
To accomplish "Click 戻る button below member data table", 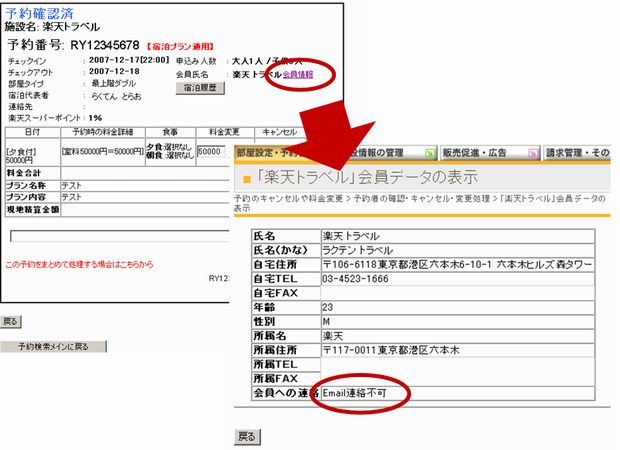I will (247, 437).
